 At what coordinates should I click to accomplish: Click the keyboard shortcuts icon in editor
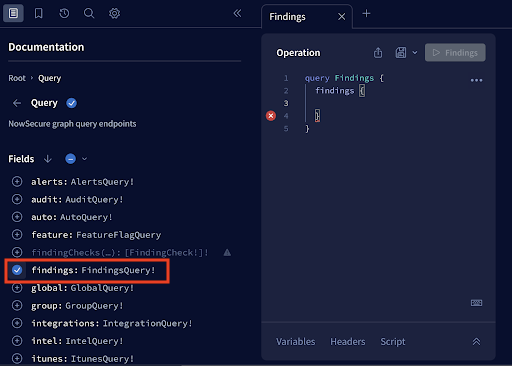pos(476,303)
